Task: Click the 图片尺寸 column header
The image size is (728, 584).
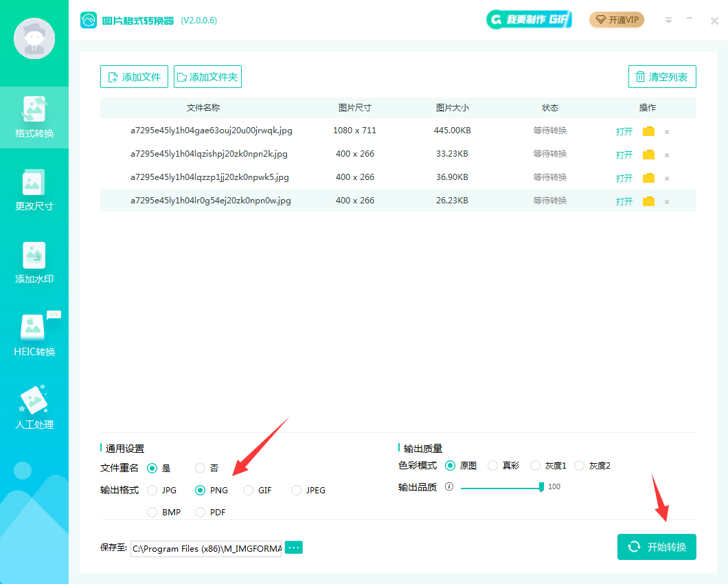Action: (x=354, y=108)
